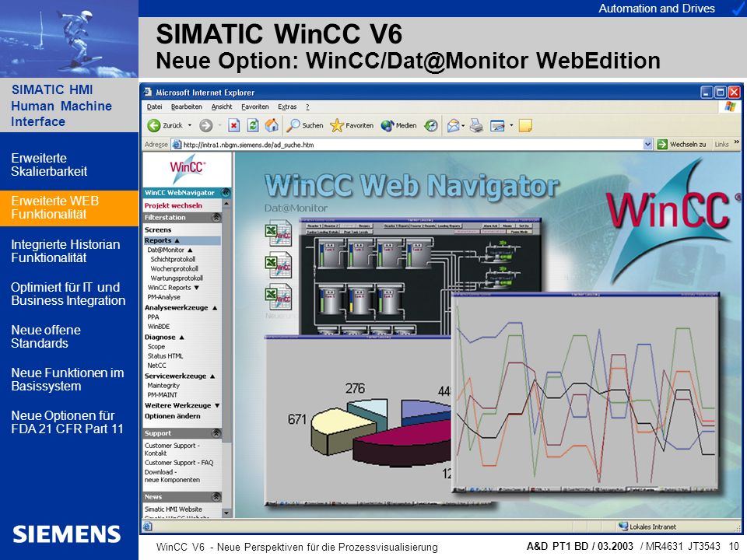The image size is (747, 560).
Task: Select Erweiterte WEB Funktionalität slide nav item
Action: click(69, 208)
